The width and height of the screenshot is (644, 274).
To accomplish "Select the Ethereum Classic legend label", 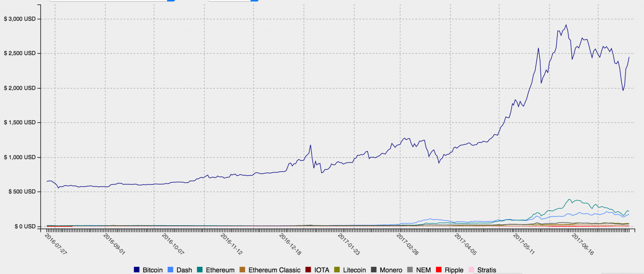I will [275, 270].
